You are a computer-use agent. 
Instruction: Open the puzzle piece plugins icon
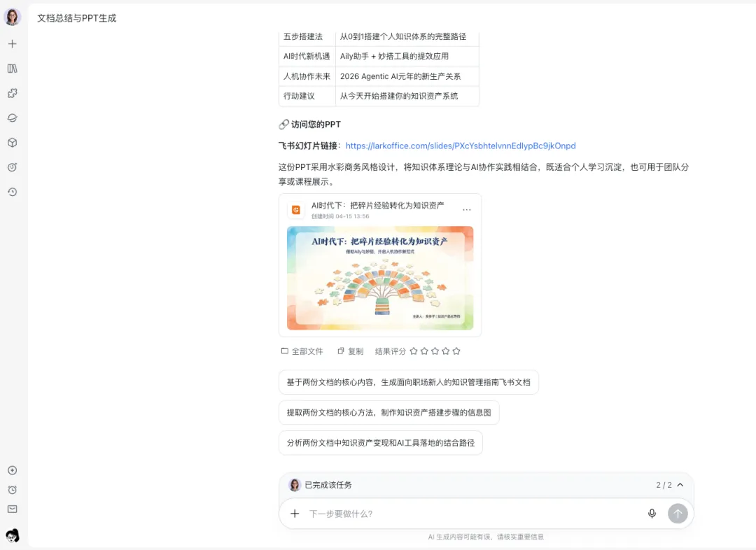coord(13,93)
